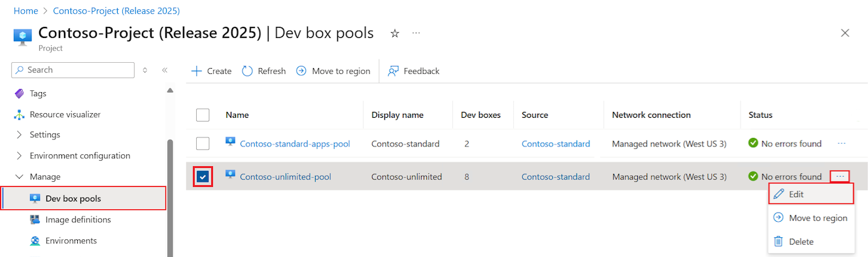868x257 pixels.
Task: Favorite this page with the star icon
Action: click(x=395, y=33)
